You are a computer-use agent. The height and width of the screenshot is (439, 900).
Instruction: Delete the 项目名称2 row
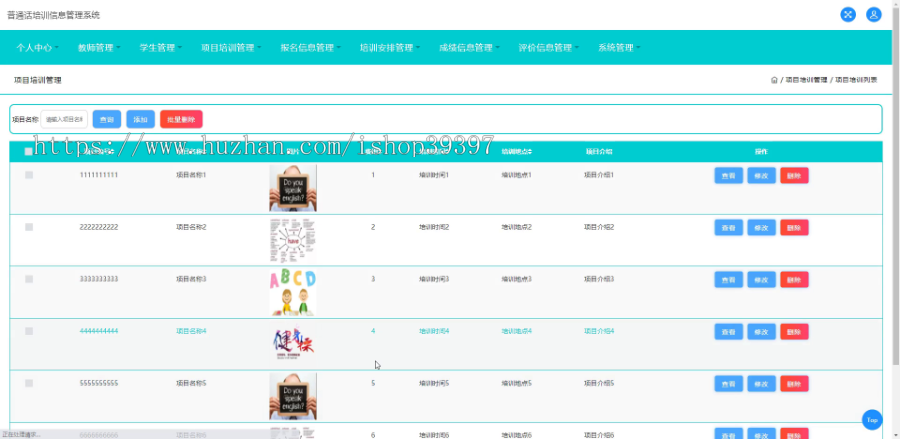coord(794,227)
